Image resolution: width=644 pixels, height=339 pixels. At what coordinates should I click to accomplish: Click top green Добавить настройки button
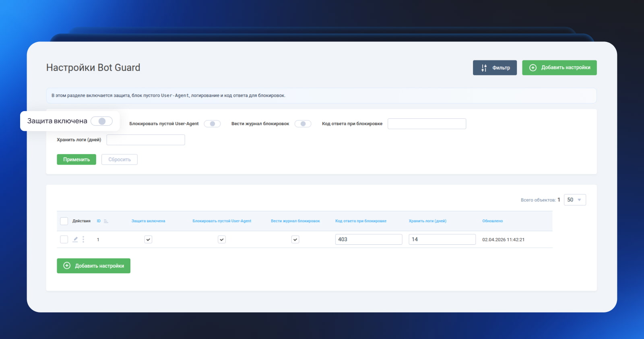559,68
